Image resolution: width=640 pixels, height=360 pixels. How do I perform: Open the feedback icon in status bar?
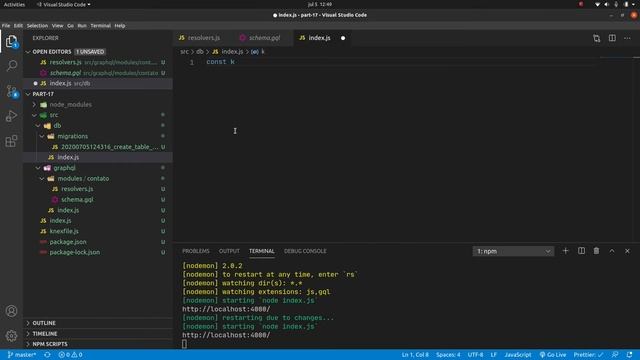(615, 355)
